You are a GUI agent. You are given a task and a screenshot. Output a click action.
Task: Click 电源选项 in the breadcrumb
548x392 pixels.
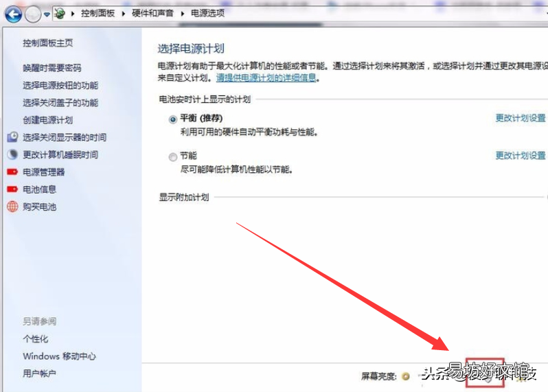(x=207, y=14)
